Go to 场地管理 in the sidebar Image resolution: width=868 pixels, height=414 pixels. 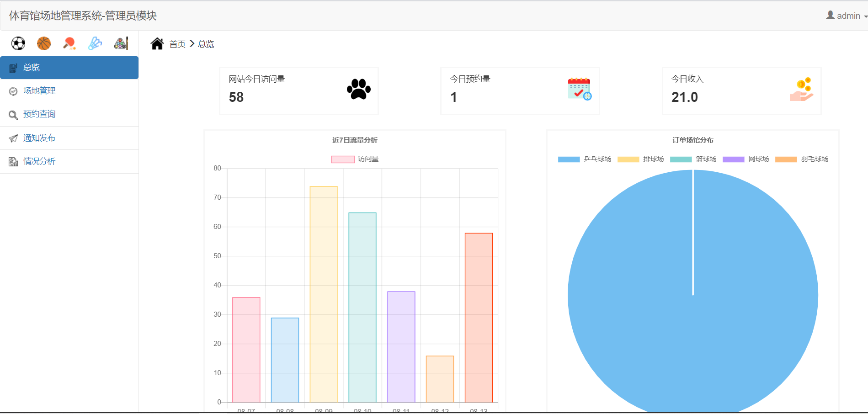point(69,91)
